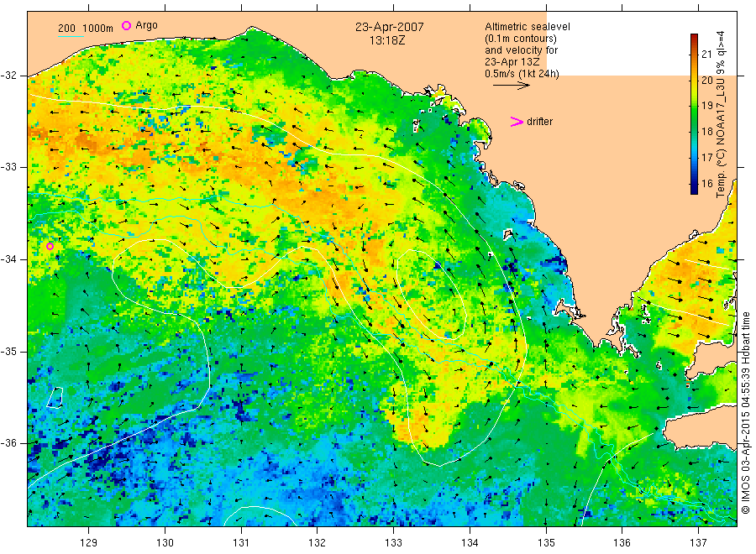Click the '13:18Z' time label
This screenshot has width=756, height=554.
[387, 40]
